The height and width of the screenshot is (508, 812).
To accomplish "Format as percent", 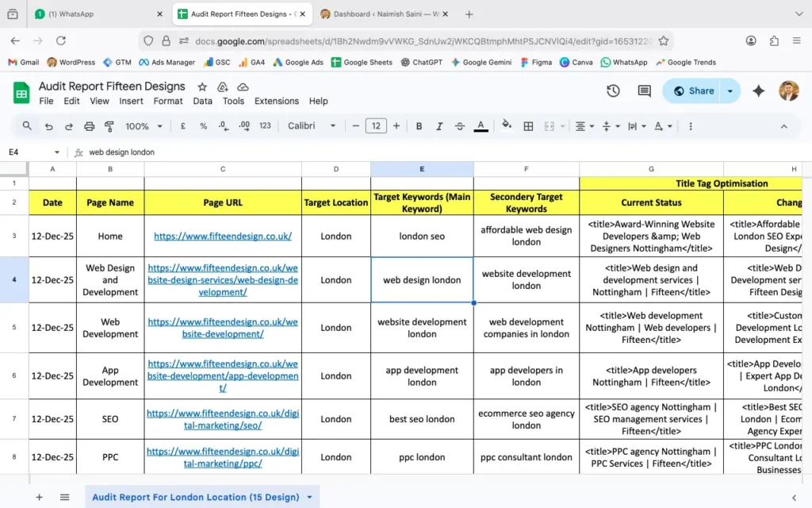I will pos(204,126).
